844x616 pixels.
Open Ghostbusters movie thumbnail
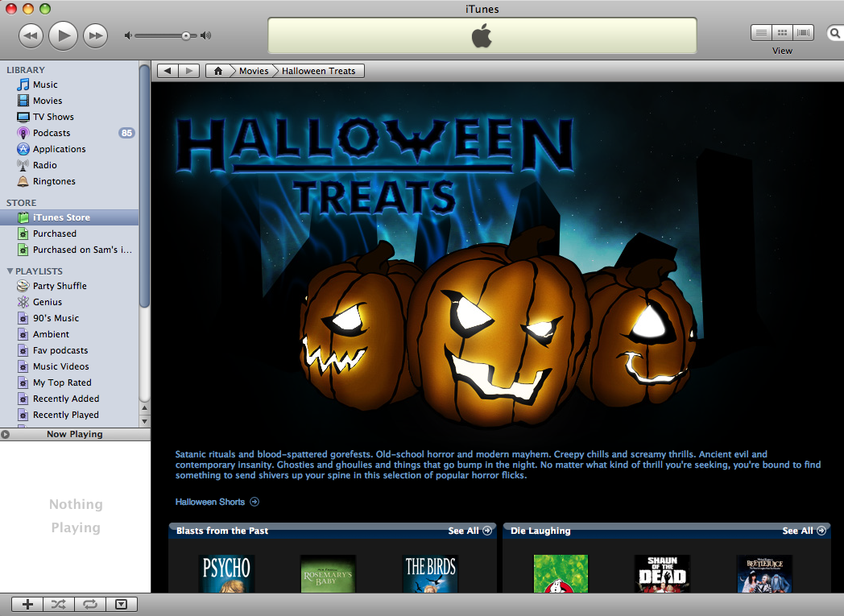click(561, 573)
